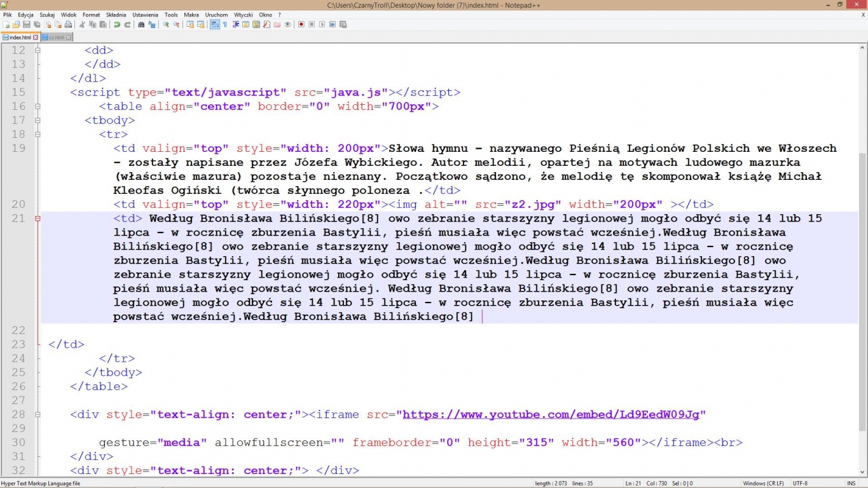Click the vertical scrollbar thumb
Image resolution: width=868 pixels, height=488 pixels.
pyautogui.click(x=863, y=292)
